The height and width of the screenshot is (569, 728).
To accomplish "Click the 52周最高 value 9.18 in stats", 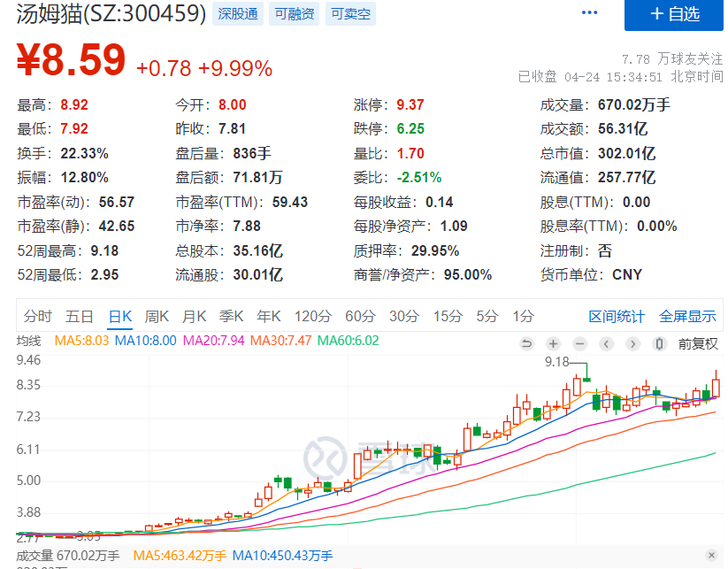I will (104, 250).
